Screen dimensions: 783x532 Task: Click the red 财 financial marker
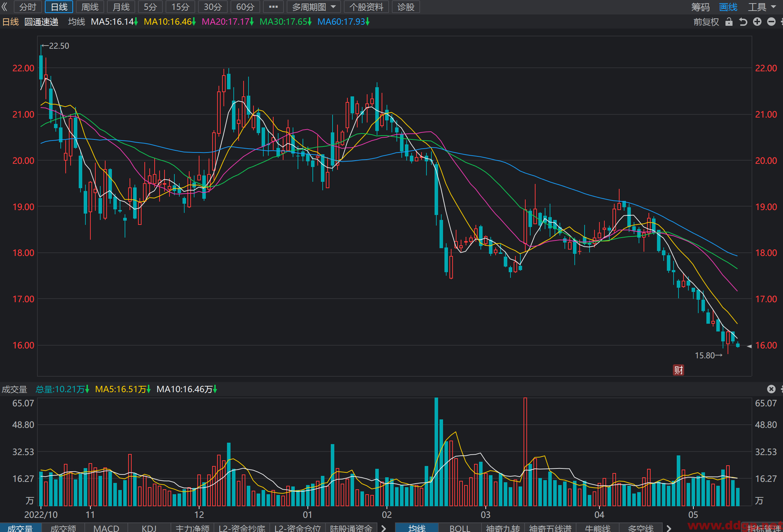click(679, 370)
